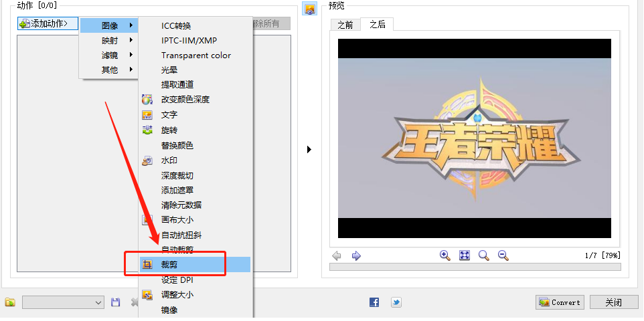Open the 图像 submenu
Screen dimensions: 644x321
tap(109, 25)
